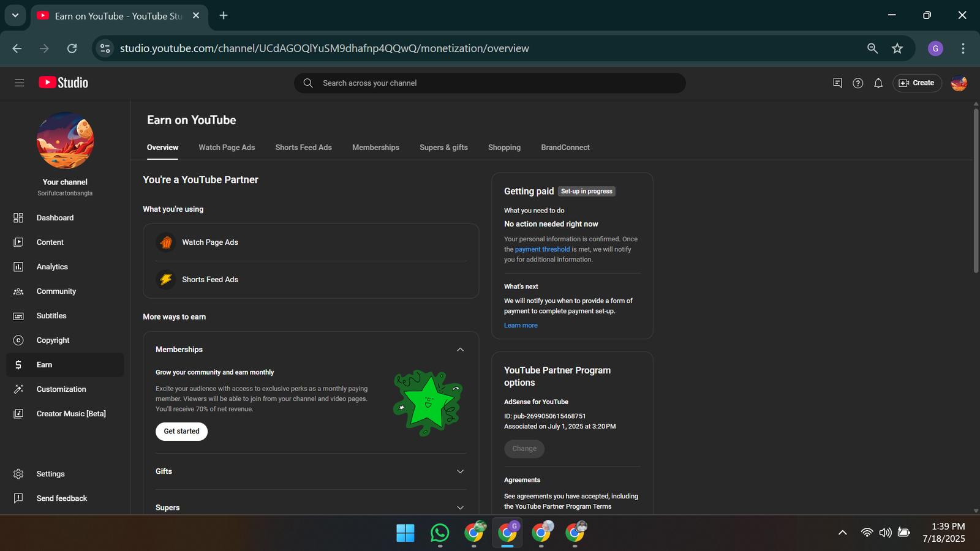The height and width of the screenshot is (551, 980).
Task: Switch to the Shopping tab
Action: 504,148
